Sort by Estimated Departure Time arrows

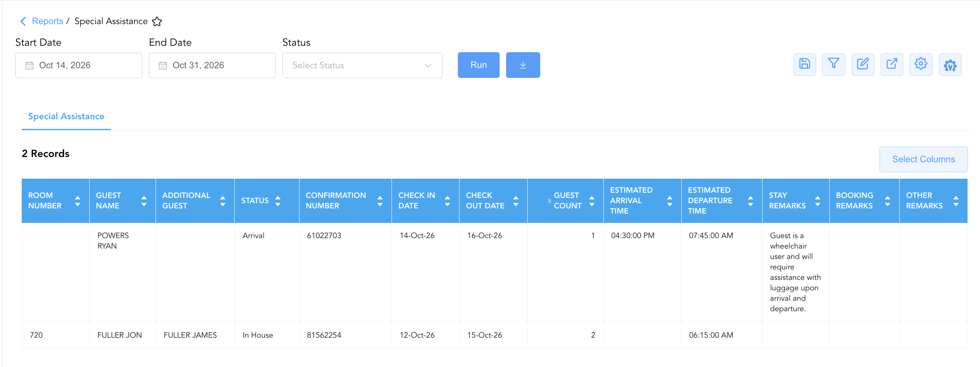pos(750,201)
